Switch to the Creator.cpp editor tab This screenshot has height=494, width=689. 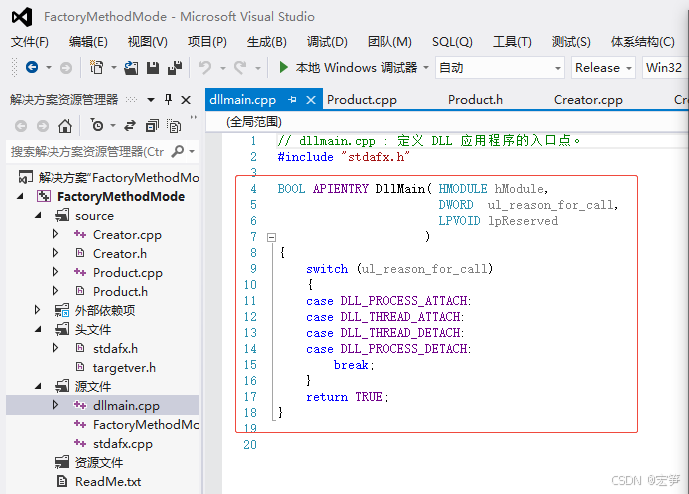pos(588,100)
